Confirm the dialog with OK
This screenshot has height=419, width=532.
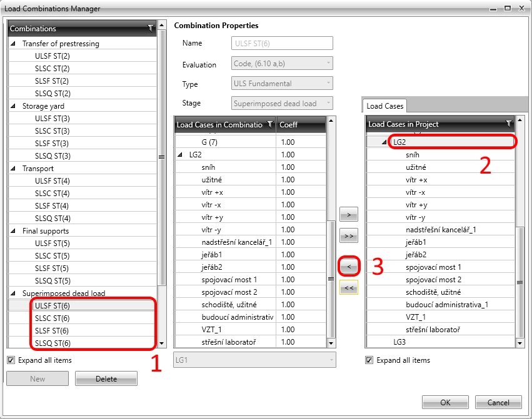[x=445, y=402]
